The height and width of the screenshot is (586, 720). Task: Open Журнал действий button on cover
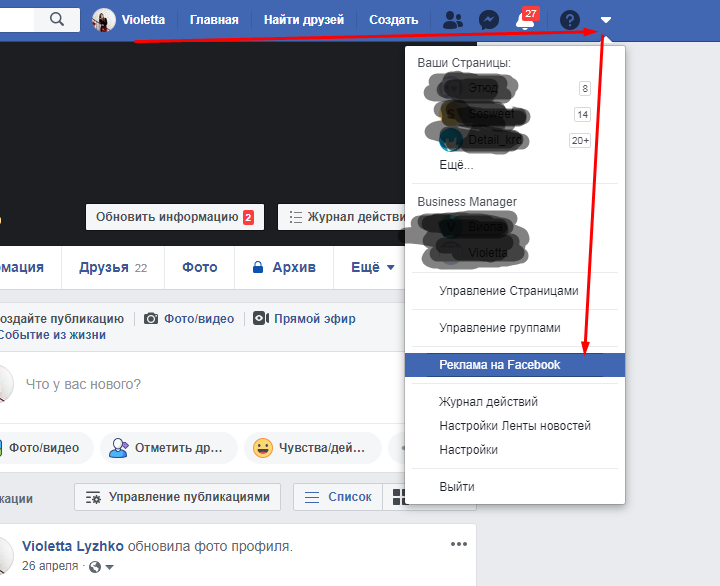point(341,217)
